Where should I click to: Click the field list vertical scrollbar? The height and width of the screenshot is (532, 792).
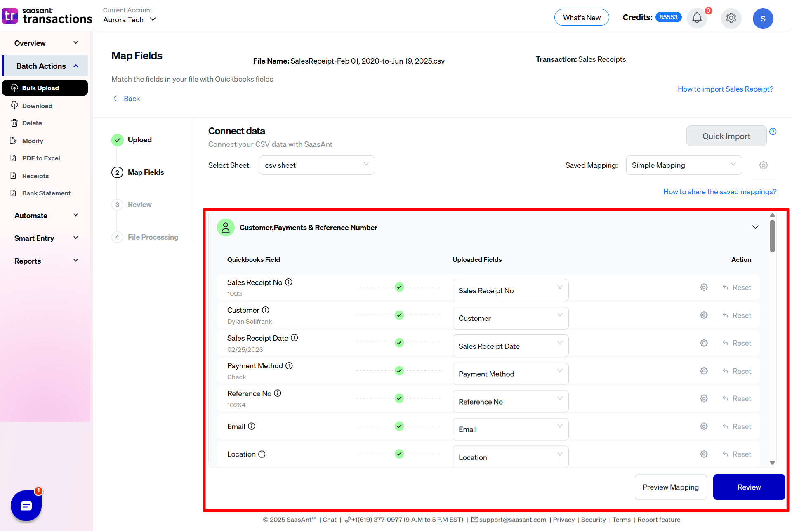pyautogui.click(x=772, y=236)
